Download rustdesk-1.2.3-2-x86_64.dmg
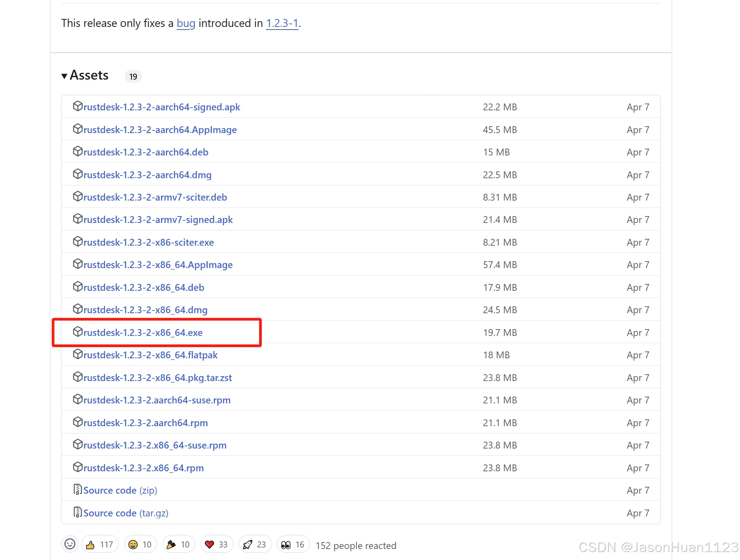 click(146, 310)
